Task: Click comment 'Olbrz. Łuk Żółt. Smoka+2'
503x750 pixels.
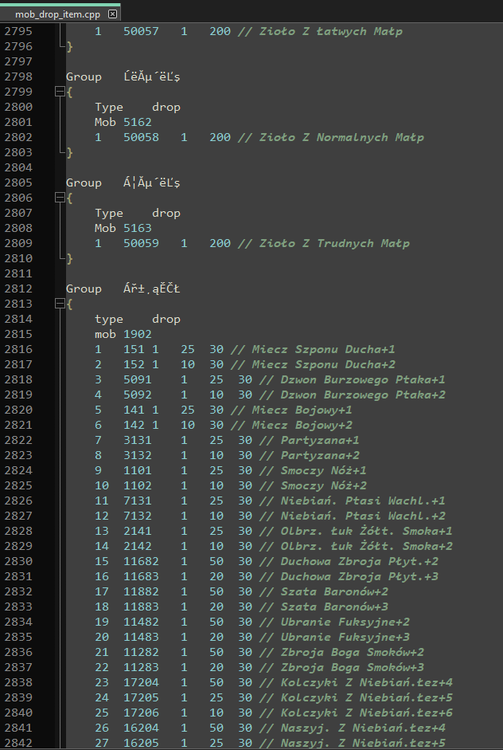Action: pos(366,547)
